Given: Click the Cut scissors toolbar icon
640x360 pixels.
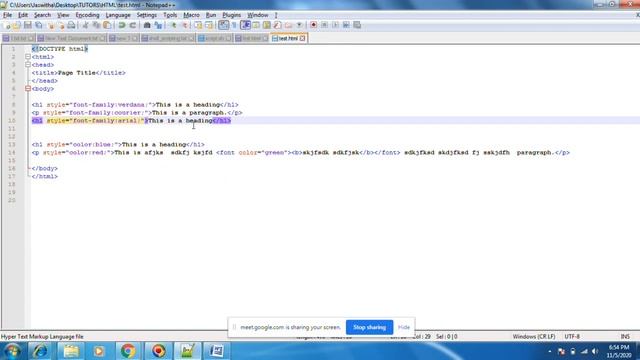Looking at the screenshot, I should click(85, 25).
